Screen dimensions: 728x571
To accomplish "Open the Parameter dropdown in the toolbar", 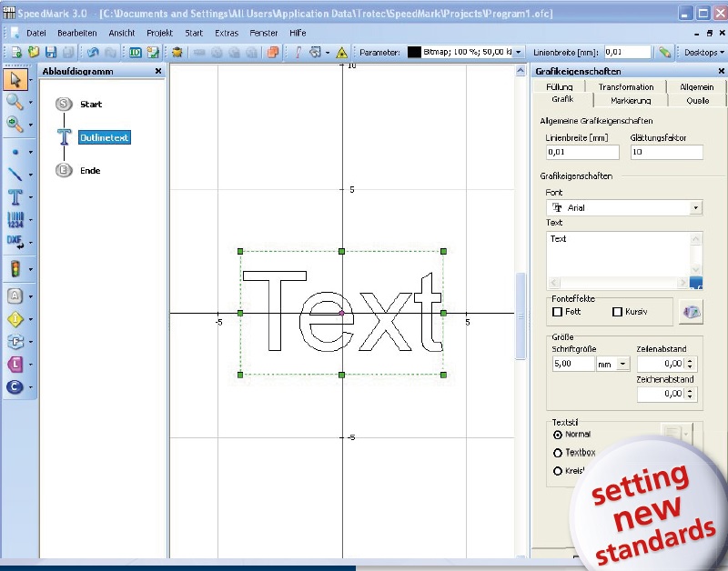I will click(519, 53).
